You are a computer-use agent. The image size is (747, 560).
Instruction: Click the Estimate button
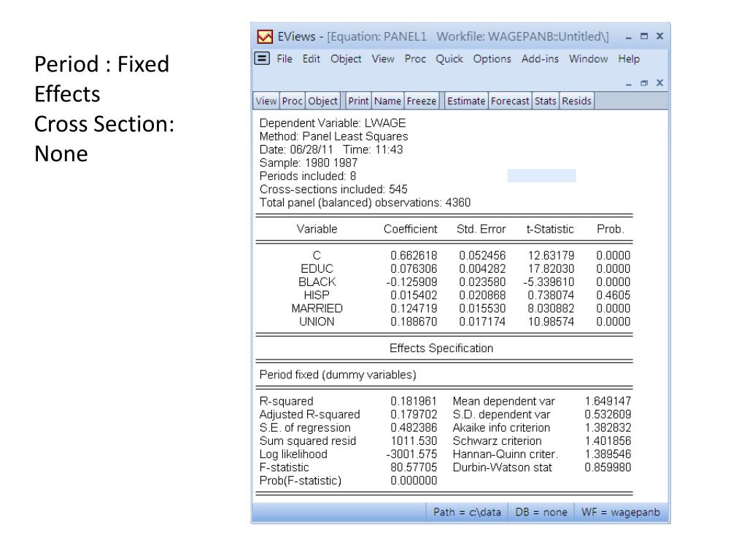[466, 101]
